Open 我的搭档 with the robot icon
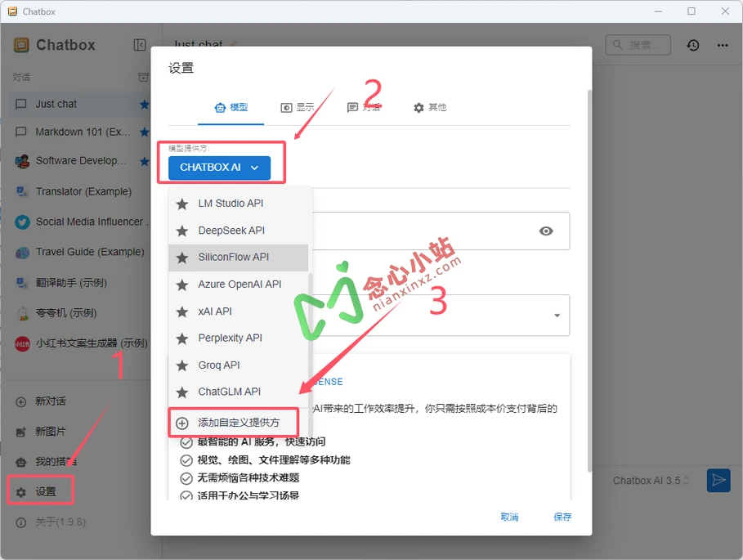743x560 pixels. (21, 461)
